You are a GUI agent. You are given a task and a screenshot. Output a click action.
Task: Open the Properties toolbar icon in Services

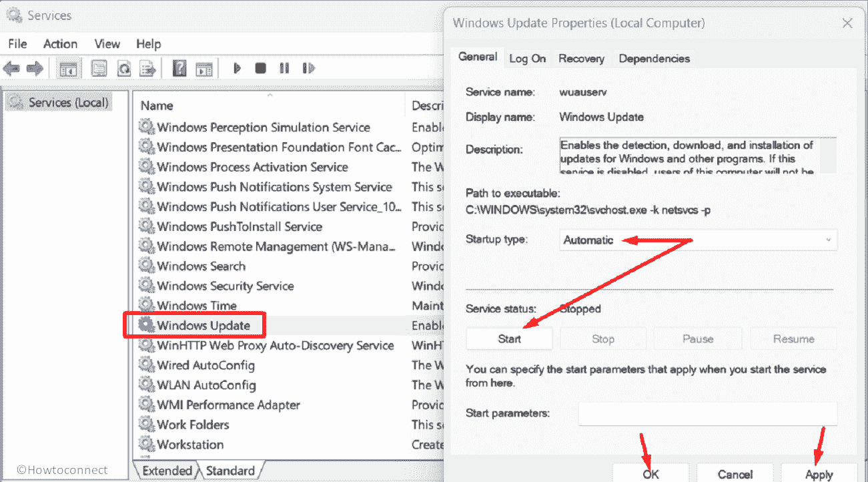coord(99,68)
